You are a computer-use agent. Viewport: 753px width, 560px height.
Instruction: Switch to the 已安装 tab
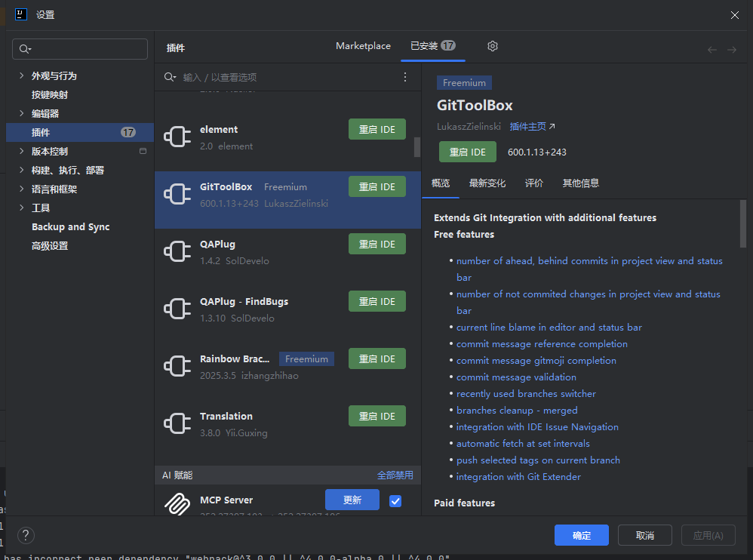(x=432, y=46)
